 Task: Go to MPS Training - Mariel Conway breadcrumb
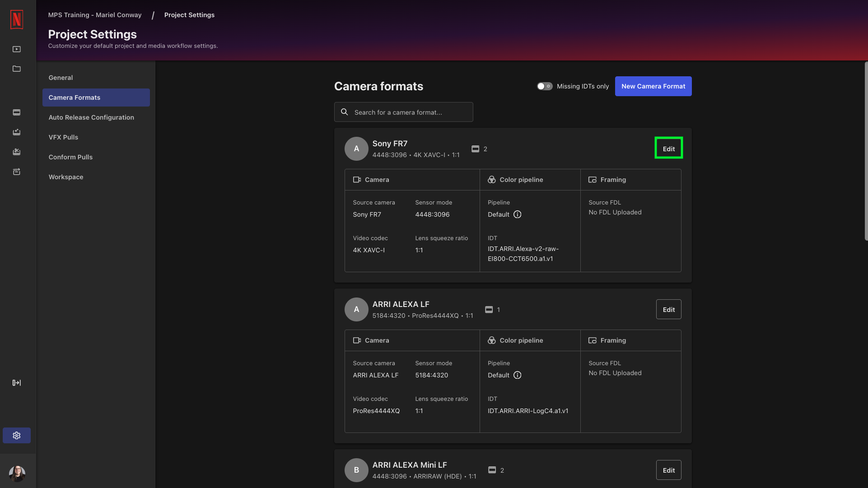(95, 15)
